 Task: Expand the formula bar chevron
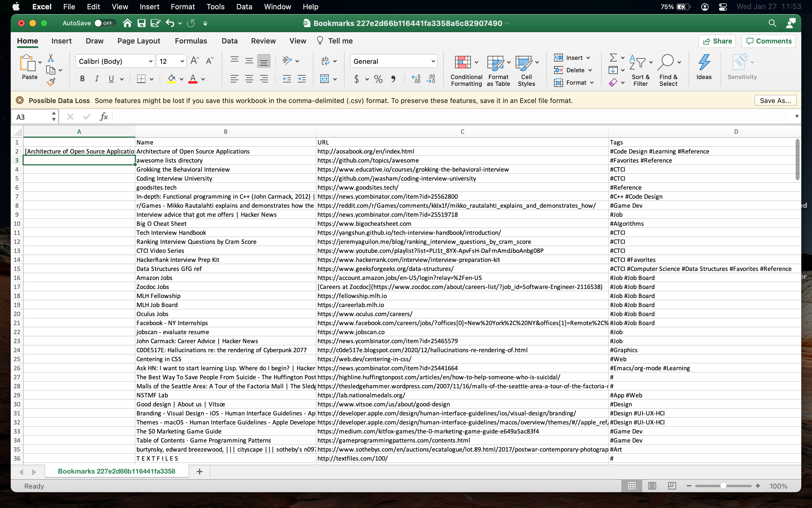coord(797,116)
